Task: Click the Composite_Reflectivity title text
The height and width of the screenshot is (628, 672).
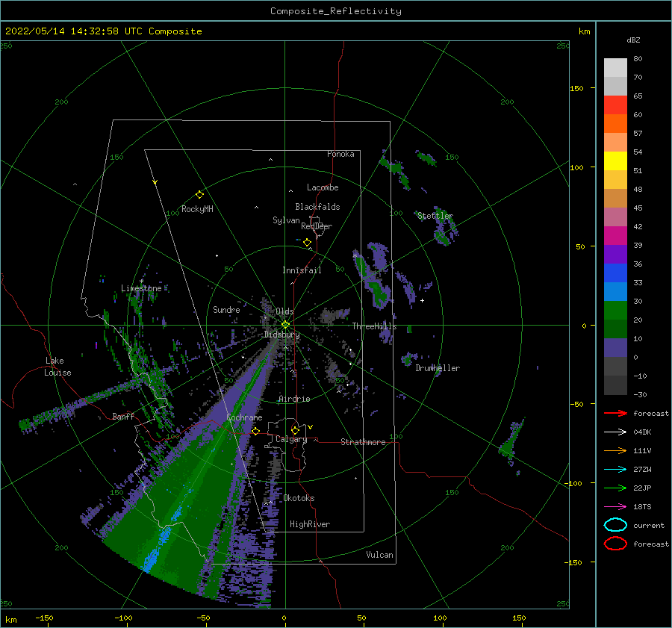Action: pyautogui.click(x=336, y=11)
